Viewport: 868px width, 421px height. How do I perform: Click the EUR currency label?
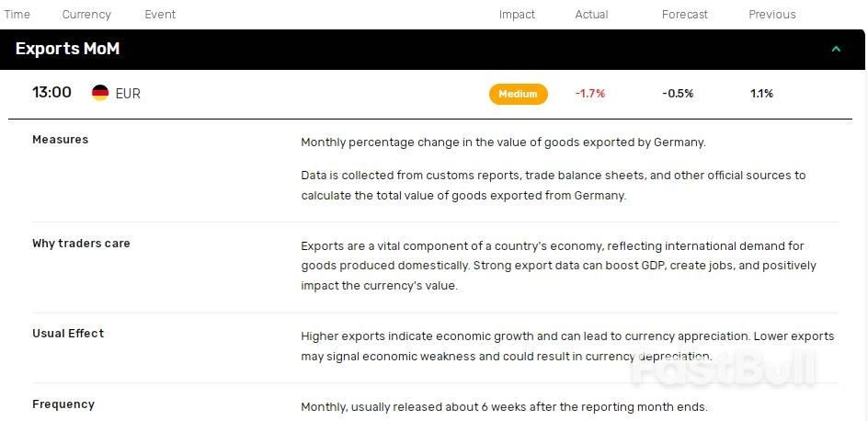128,94
